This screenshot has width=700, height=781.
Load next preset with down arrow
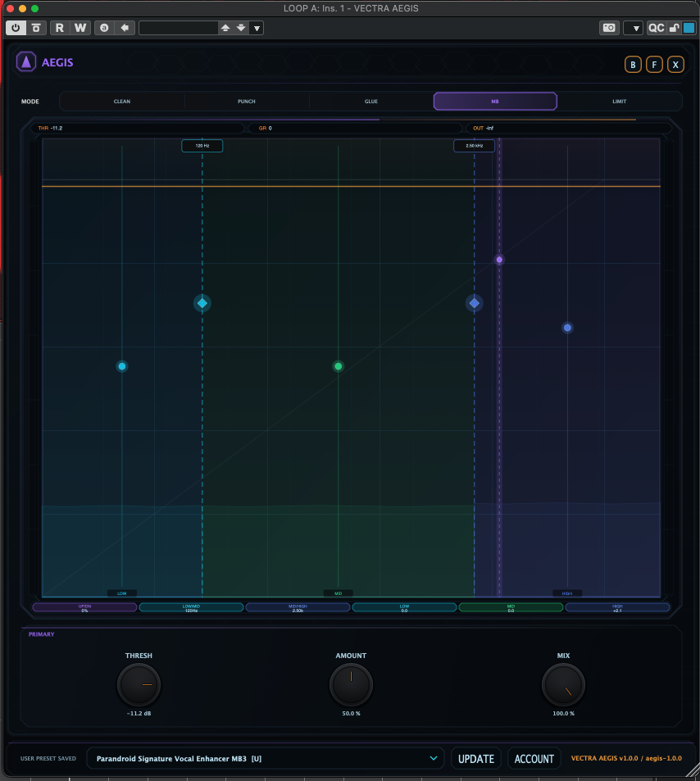pyautogui.click(x=241, y=28)
